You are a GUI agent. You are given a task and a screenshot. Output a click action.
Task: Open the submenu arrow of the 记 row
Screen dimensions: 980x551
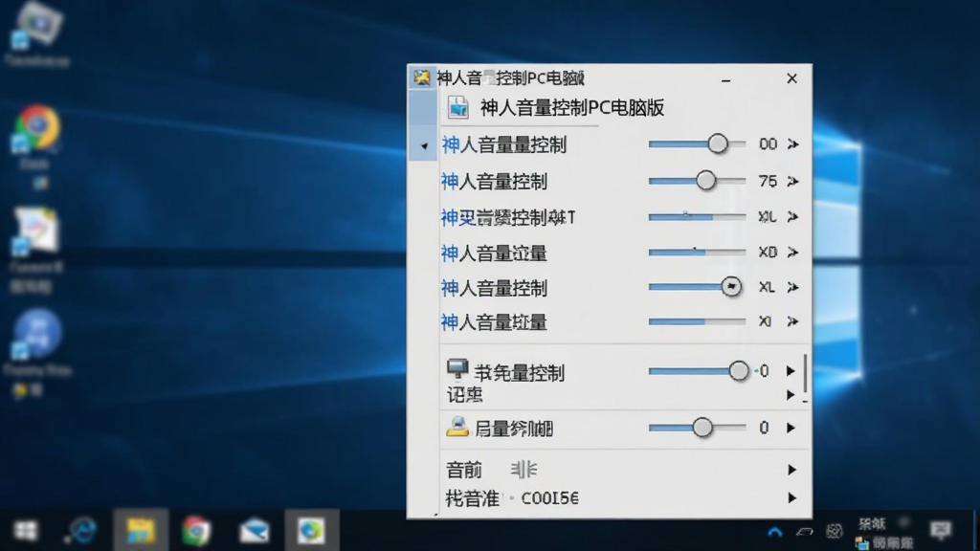click(791, 395)
